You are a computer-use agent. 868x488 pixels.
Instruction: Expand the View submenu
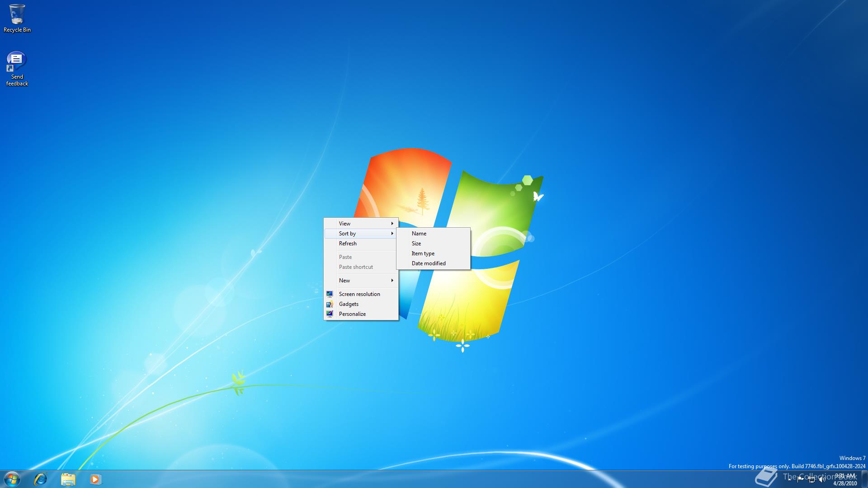coord(361,223)
